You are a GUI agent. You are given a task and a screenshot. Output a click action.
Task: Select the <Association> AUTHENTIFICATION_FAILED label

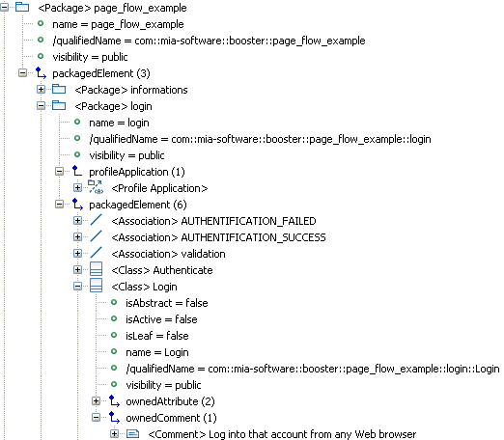pos(213,221)
